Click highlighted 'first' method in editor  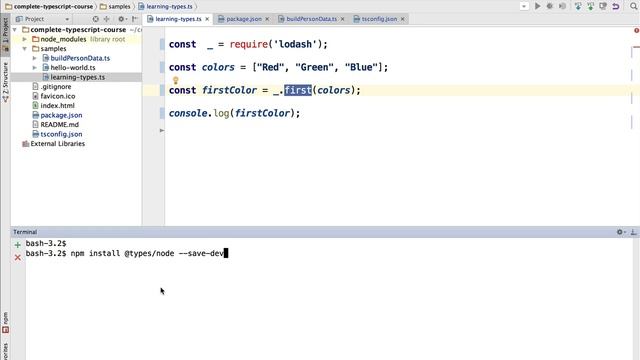pyautogui.click(x=298, y=90)
